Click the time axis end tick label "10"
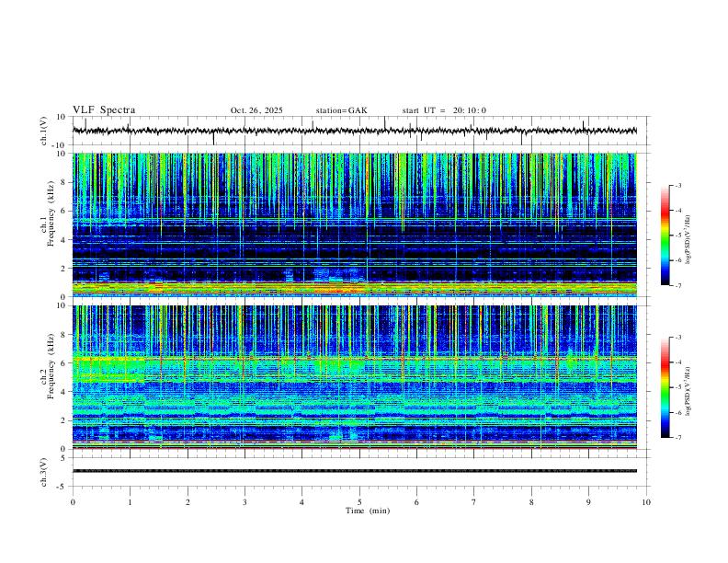The height and width of the screenshot is (563, 728). [646, 502]
